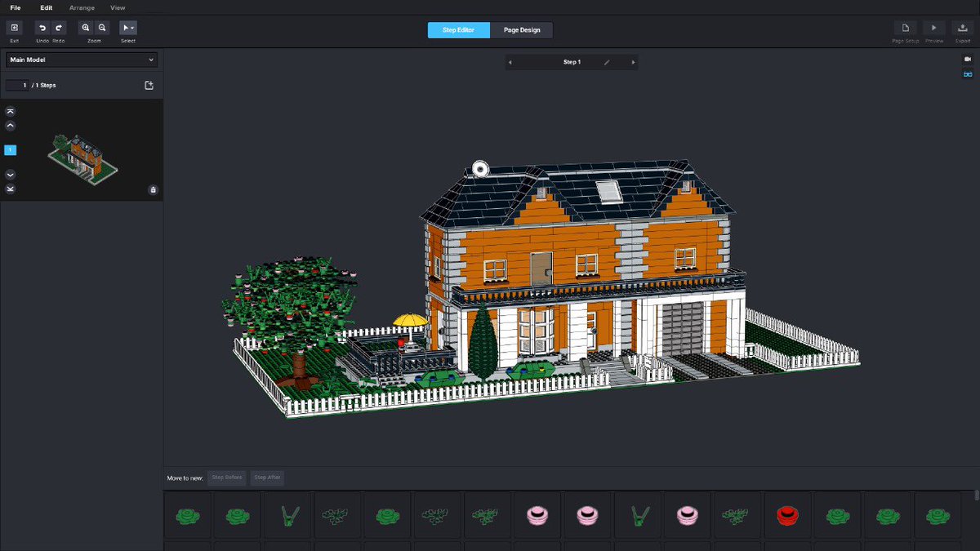Open the Arrange menu

82,7
